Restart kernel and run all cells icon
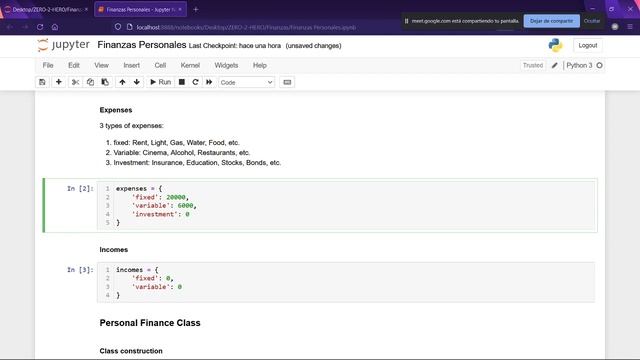Screen dimensions: 640x360 (x=209, y=82)
